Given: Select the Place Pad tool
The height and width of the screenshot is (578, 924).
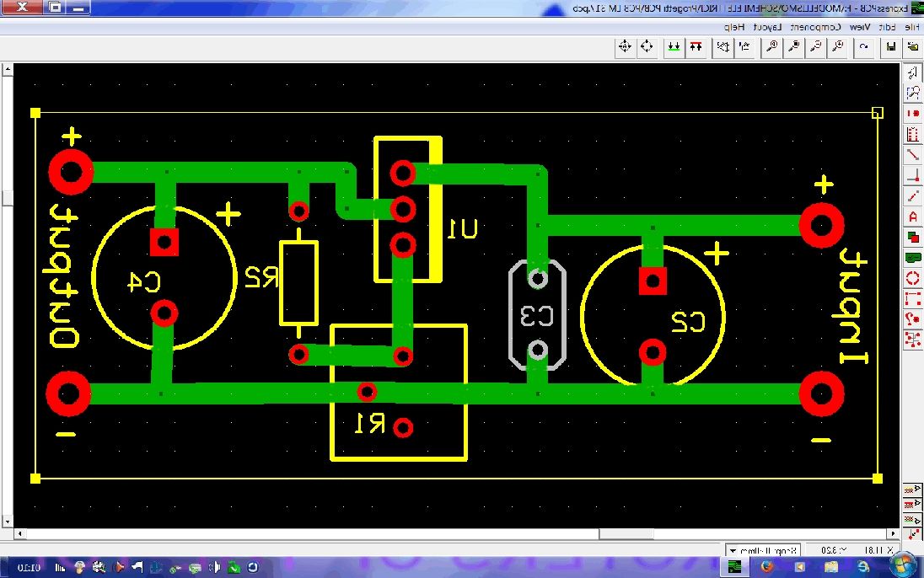Looking at the screenshot, I should coord(913,113).
